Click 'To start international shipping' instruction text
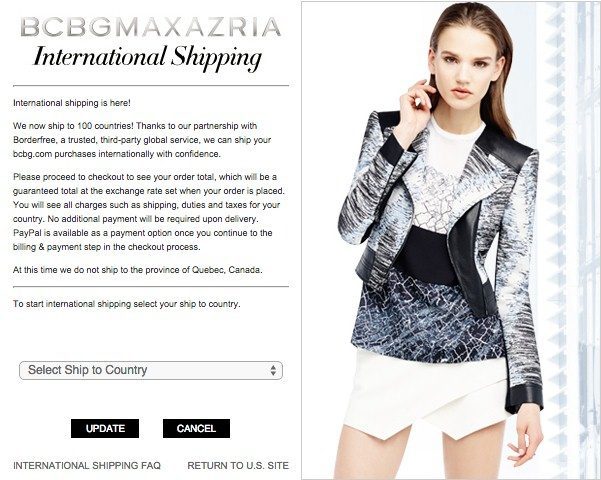 click(x=126, y=304)
